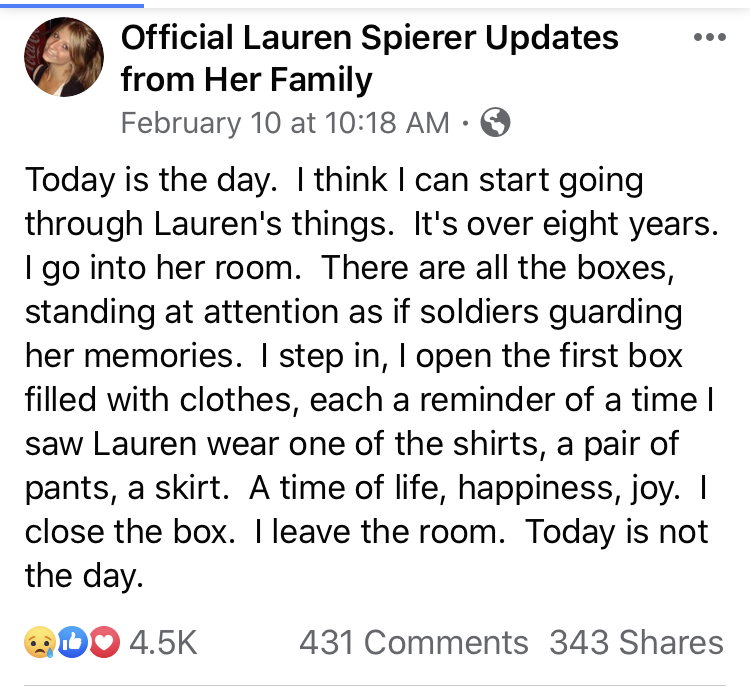
Task: Click the "from Her Family" page title line
Action: coord(246,78)
